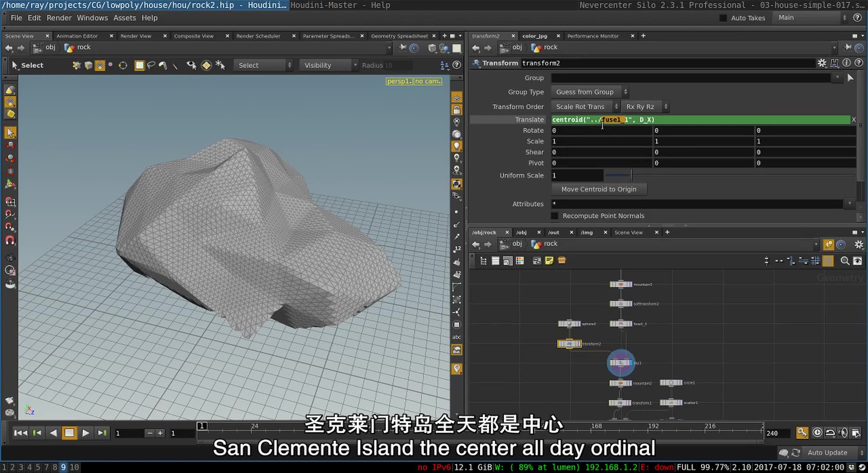Click the magnet snapping icon in left toolbar
This screenshot has height=473, width=868.
[10, 240]
